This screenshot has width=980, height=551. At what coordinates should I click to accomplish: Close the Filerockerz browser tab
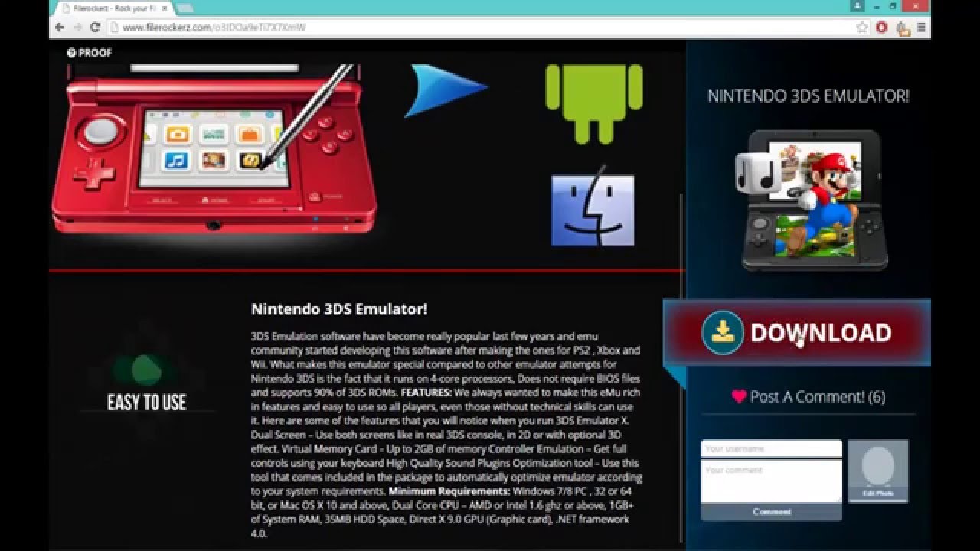[x=165, y=8]
